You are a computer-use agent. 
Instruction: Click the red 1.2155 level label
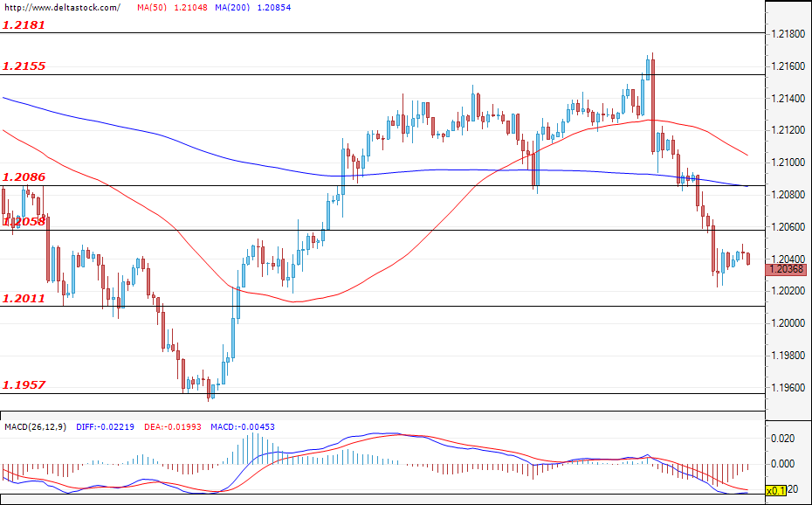point(24,66)
